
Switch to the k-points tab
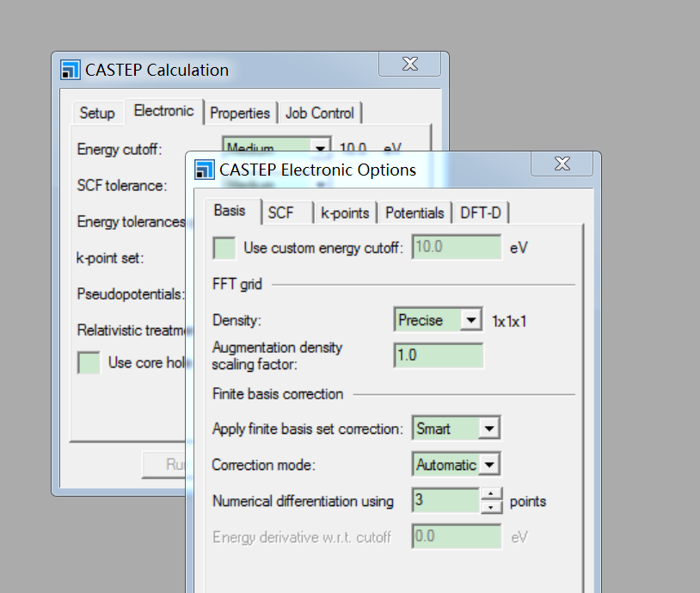pyautogui.click(x=345, y=213)
